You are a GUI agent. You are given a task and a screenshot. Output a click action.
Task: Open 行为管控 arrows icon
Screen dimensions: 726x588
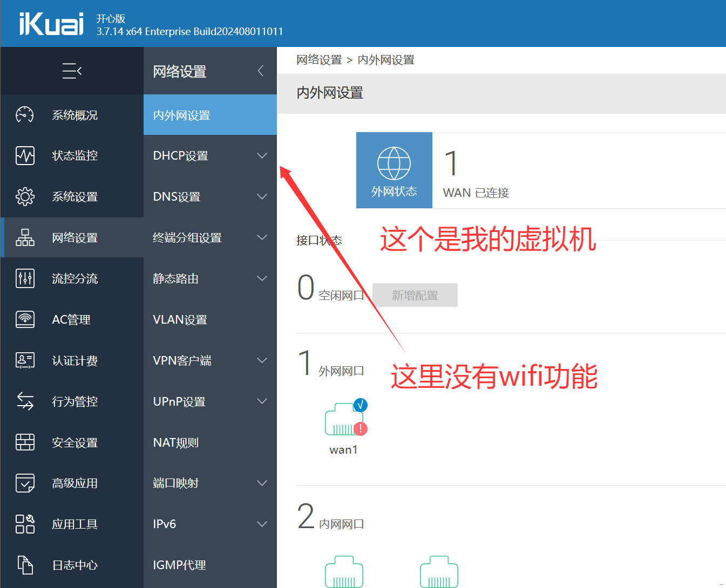(25, 402)
